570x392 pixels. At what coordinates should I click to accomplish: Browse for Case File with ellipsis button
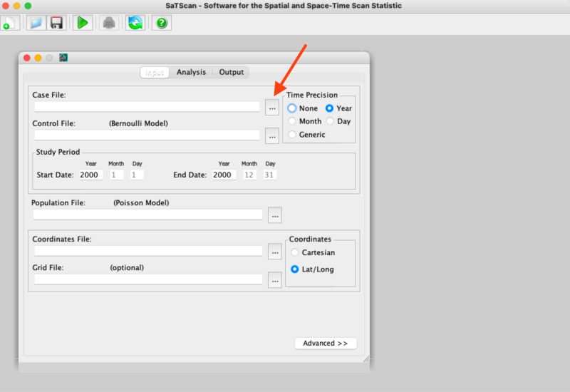(x=272, y=108)
